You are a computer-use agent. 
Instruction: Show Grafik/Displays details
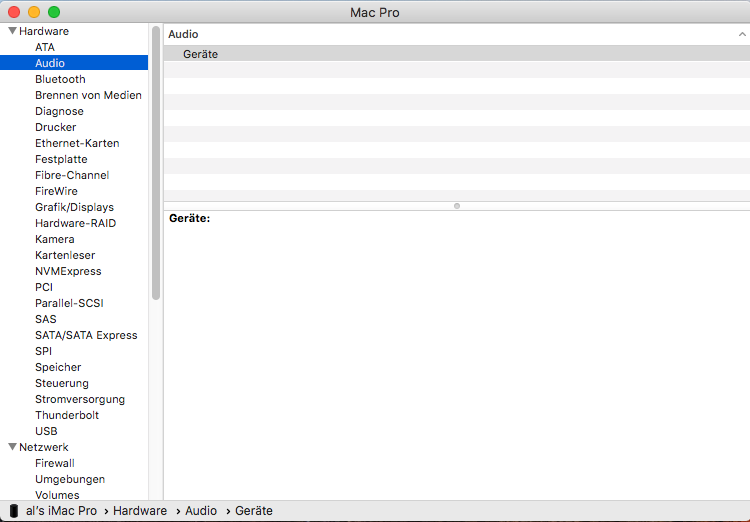pos(75,207)
